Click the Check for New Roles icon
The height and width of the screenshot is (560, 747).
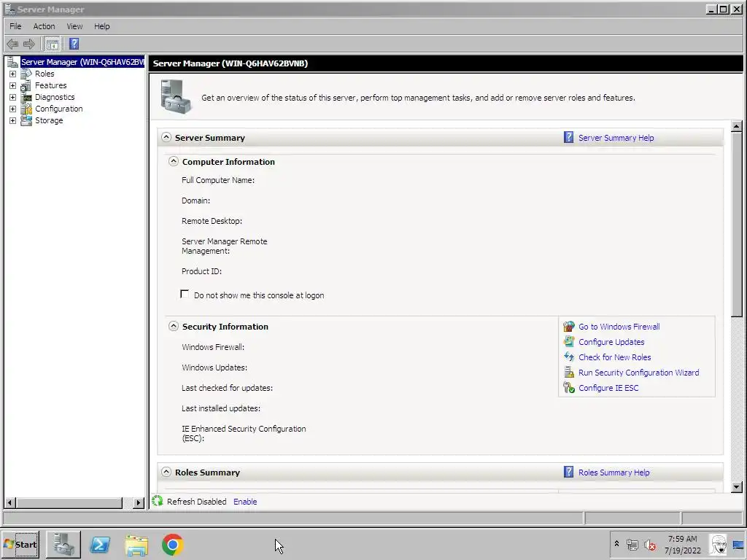click(569, 357)
